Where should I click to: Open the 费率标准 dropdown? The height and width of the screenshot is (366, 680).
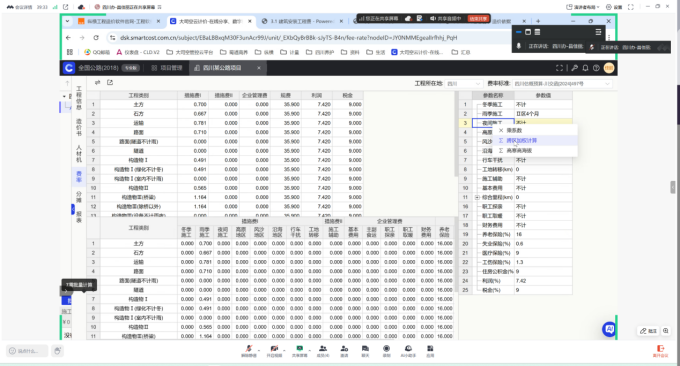562,84
